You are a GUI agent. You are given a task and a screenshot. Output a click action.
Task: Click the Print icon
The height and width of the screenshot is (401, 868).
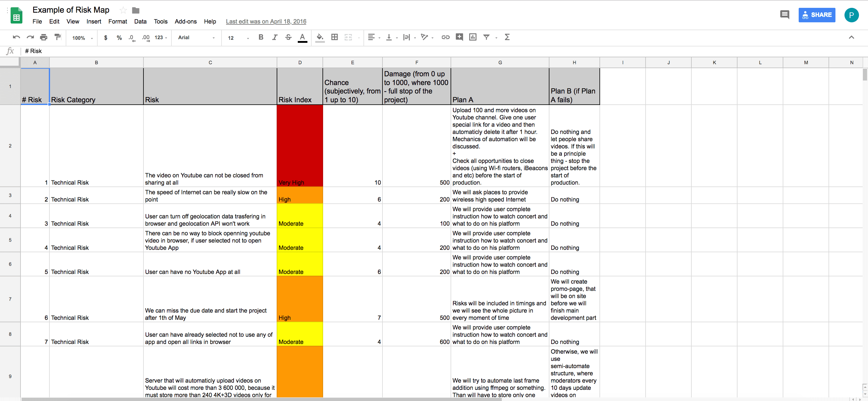(x=44, y=37)
